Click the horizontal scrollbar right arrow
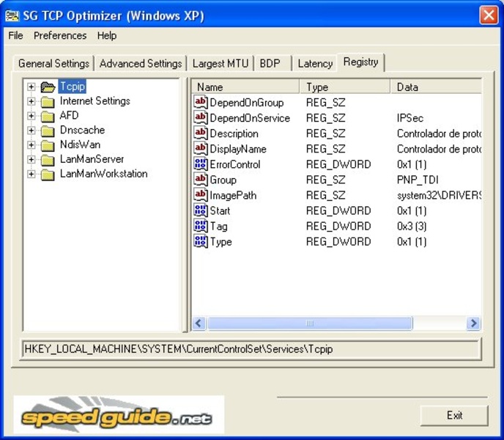504x440 pixels. pyautogui.click(x=473, y=323)
